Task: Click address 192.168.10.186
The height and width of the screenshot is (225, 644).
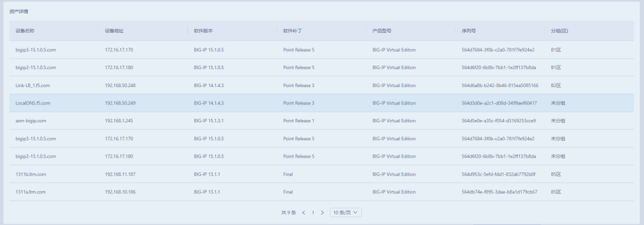Action: click(120, 192)
